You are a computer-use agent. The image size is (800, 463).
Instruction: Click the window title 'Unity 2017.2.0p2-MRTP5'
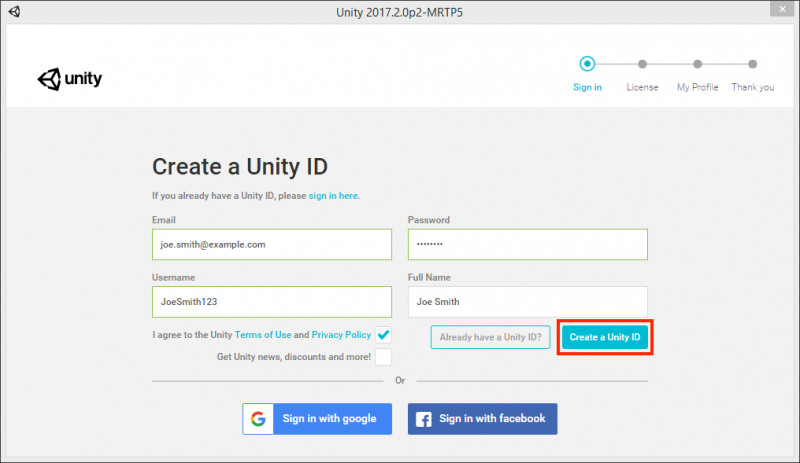coord(399,12)
